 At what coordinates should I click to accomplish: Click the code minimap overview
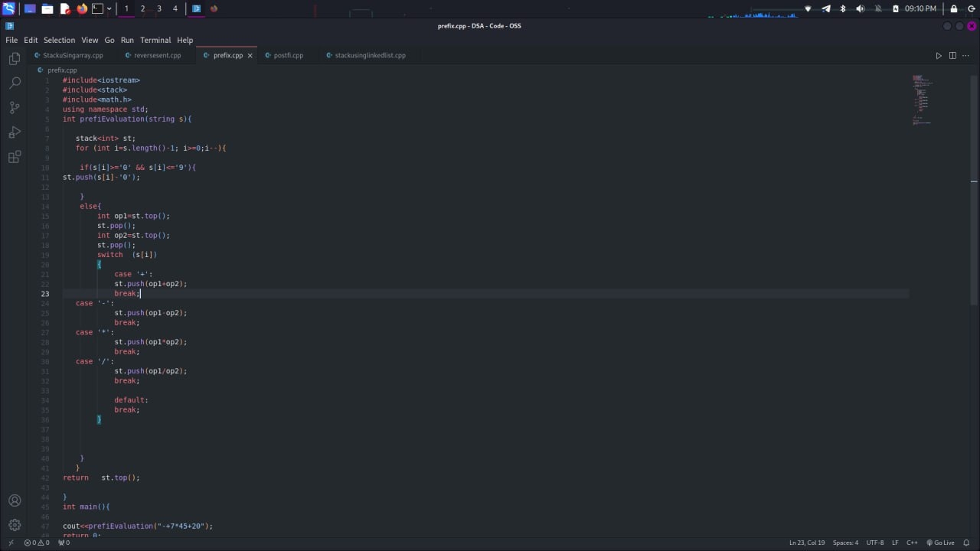pyautogui.click(x=923, y=99)
